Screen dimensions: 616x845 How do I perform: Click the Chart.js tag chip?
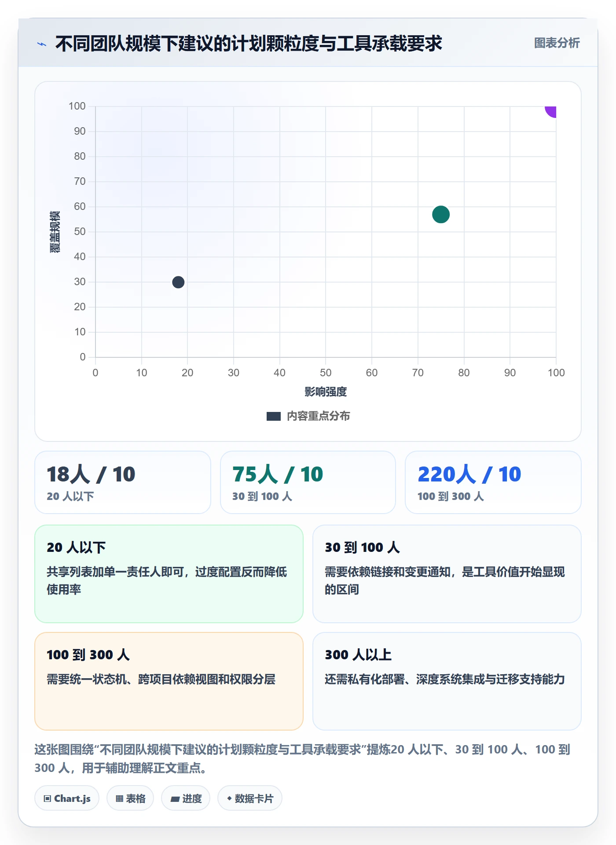67,798
